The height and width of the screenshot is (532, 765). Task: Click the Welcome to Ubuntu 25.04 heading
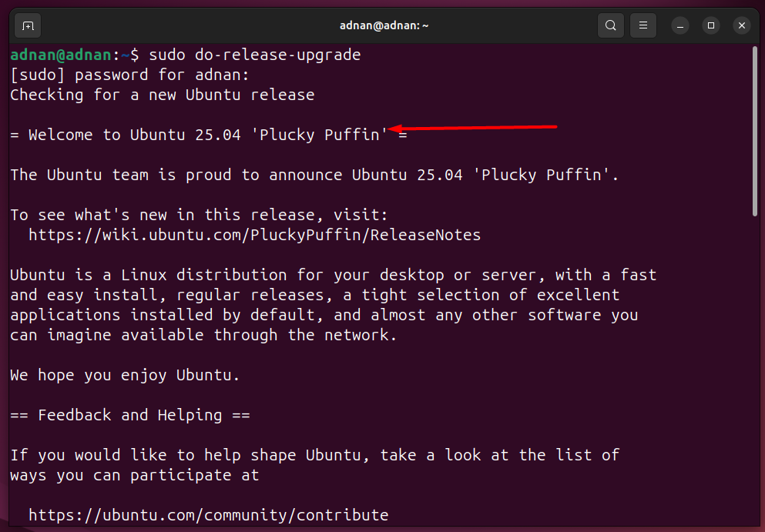[208, 135]
